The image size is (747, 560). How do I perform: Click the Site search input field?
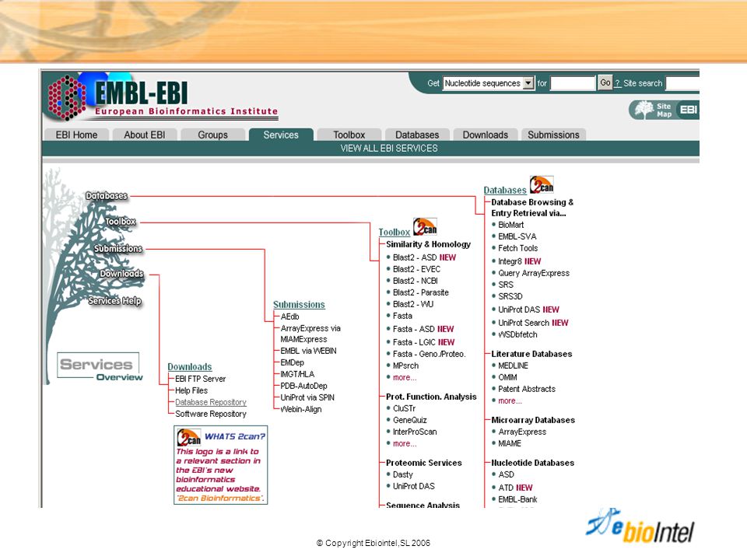tap(682, 83)
